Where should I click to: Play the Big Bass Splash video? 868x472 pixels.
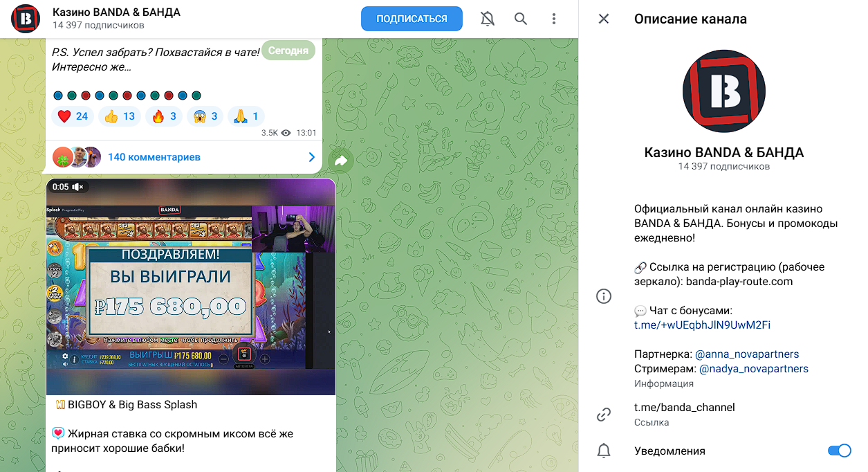191,287
